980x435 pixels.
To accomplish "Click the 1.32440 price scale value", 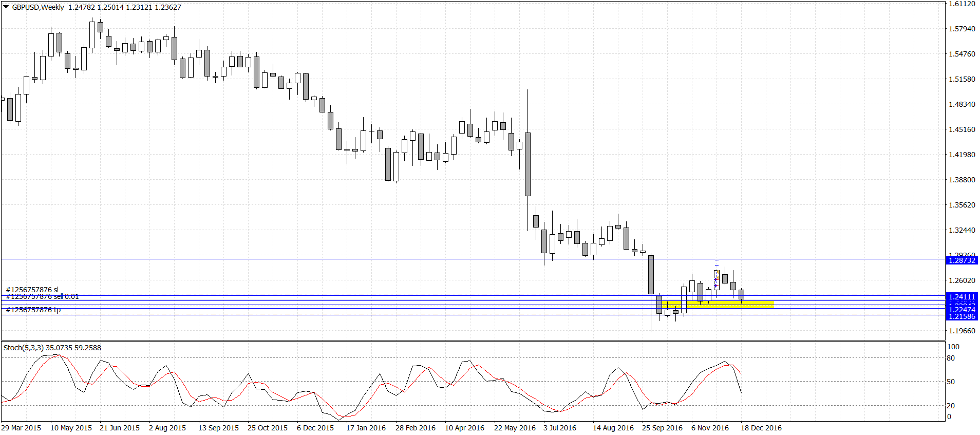I will (x=962, y=230).
